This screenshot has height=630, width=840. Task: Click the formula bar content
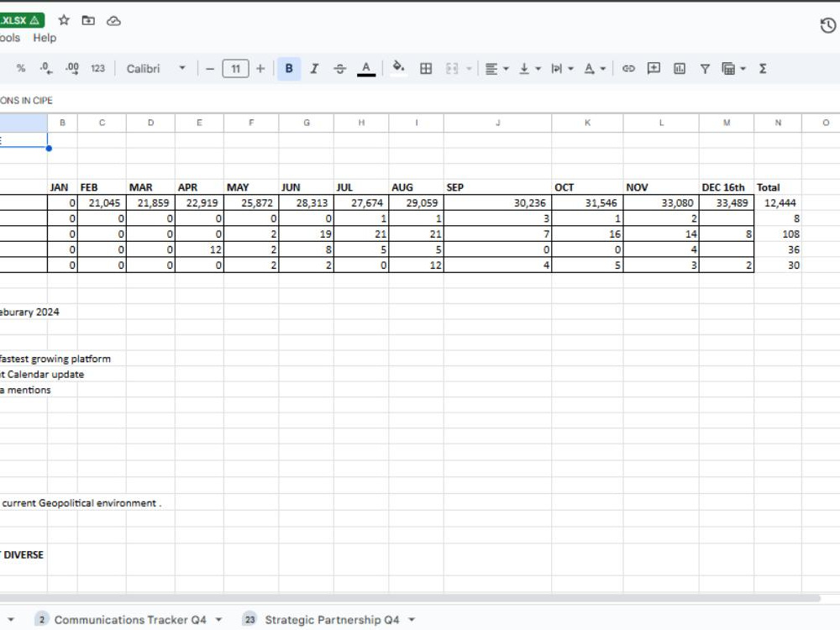[26, 100]
